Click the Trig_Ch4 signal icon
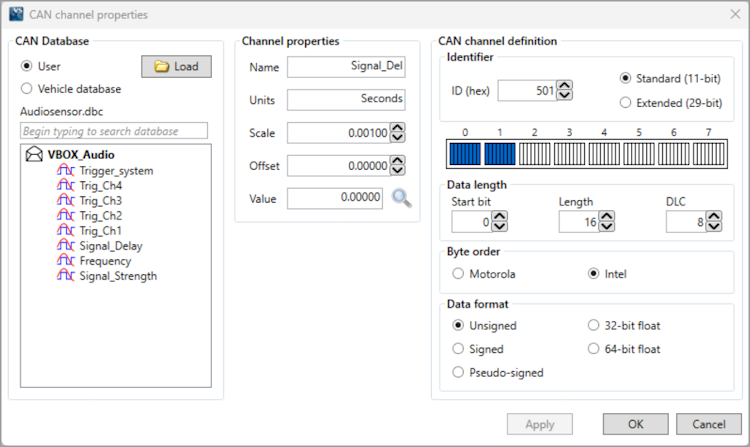The width and height of the screenshot is (750, 447). [66, 185]
